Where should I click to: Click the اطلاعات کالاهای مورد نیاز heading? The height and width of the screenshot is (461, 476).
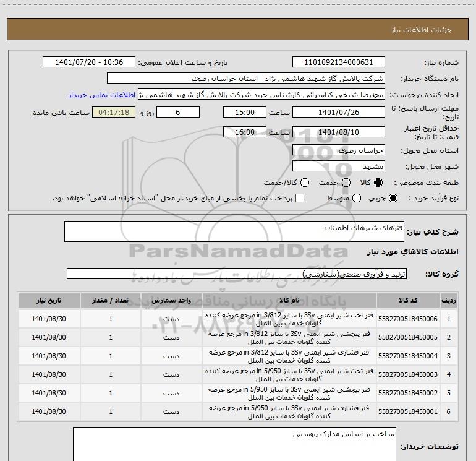413,252
